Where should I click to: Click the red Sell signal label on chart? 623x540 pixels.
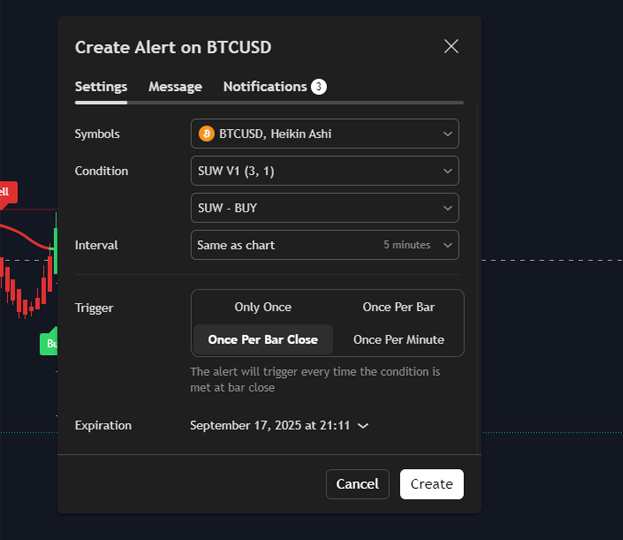[6, 192]
